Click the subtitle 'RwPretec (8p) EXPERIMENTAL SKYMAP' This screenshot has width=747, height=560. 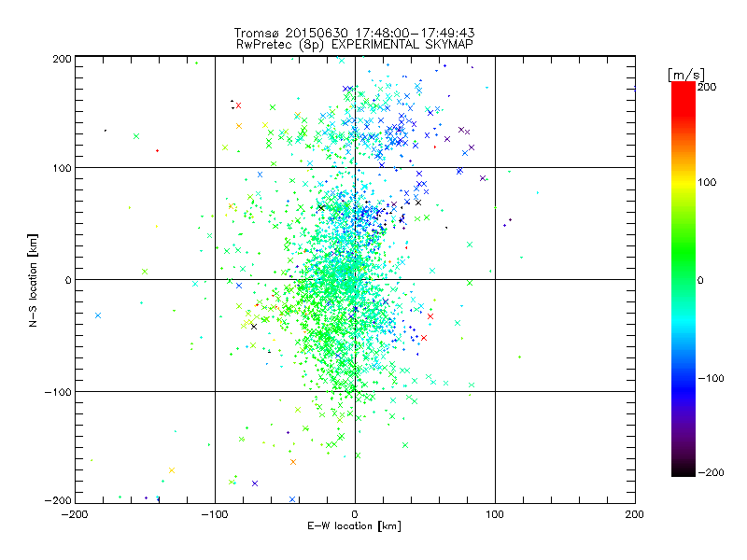[354, 45]
